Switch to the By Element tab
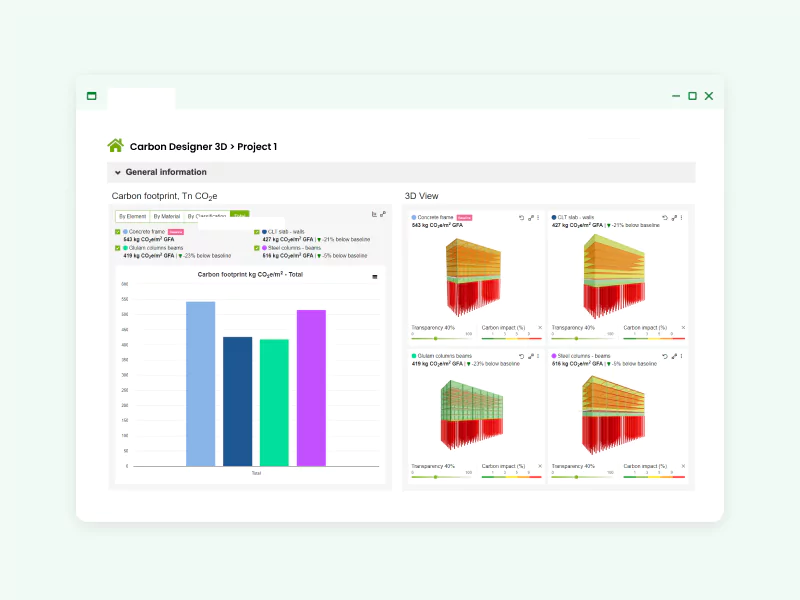 pyautogui.click(x=132, y=216)
